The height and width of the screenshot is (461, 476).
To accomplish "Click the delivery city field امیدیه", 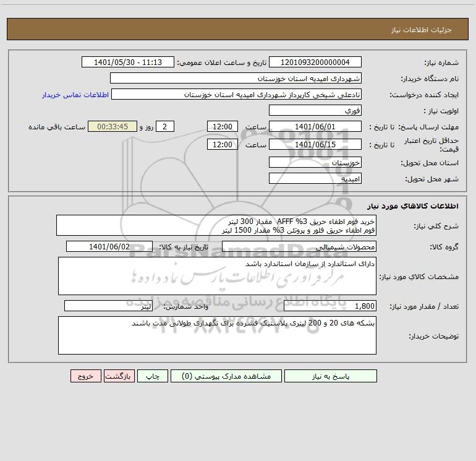I will tap(315, 178).
